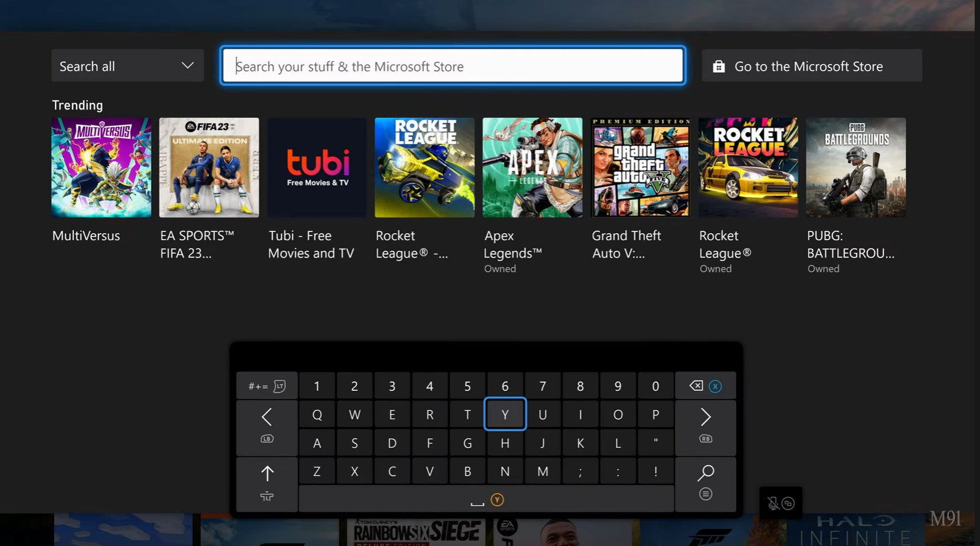
Task: Tap the L key on keyboard
Action: (x=618, y=443)
